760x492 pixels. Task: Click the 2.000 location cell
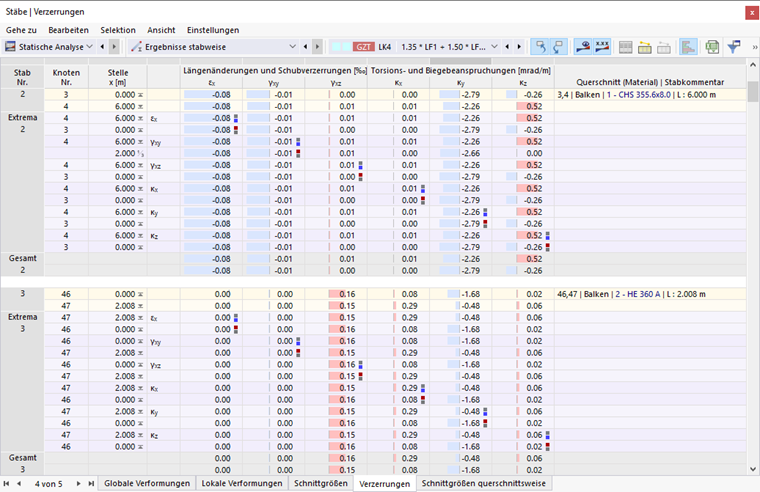click(118, 153)
